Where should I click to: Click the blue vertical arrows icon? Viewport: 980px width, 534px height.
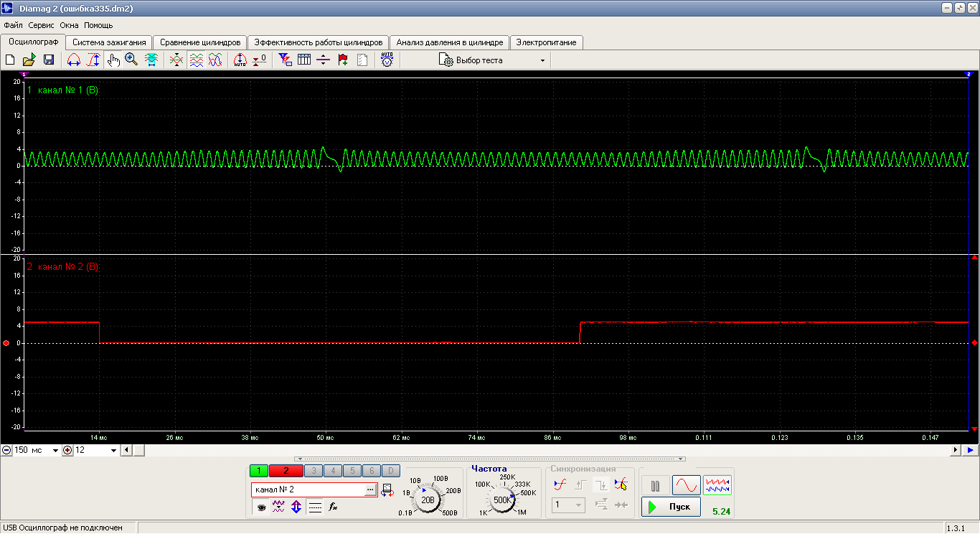click(x=296, y=507)
